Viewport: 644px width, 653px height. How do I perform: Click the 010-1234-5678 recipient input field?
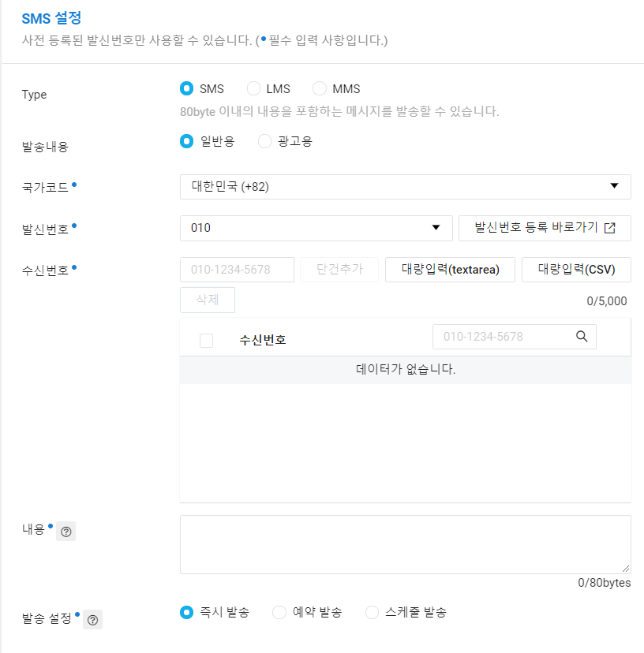point(237,270)
